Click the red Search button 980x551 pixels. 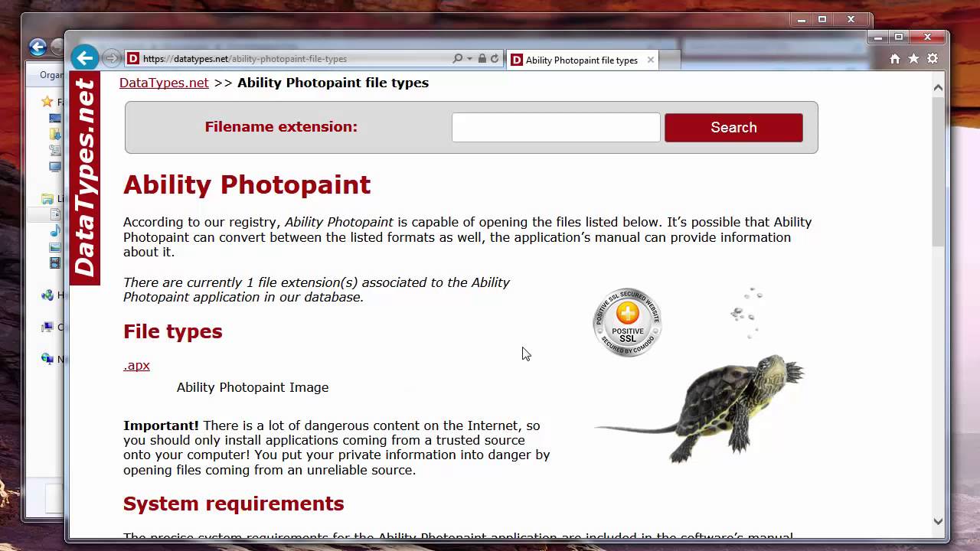[x=733, y=127]
